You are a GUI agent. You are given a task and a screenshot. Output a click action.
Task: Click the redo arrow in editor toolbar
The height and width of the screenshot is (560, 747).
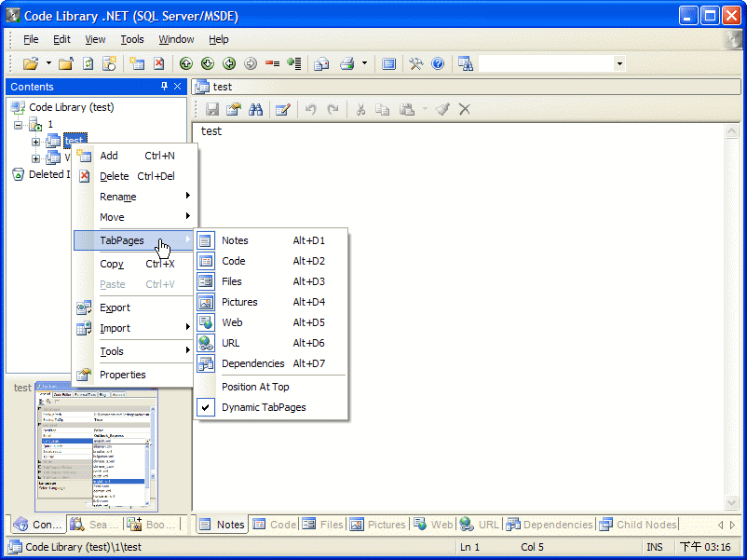coord(333,109)
